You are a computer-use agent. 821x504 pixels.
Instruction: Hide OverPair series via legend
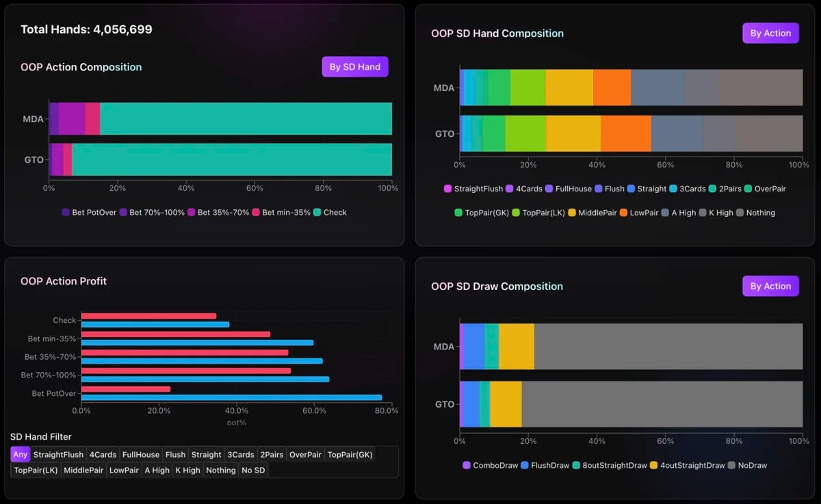[x=748, y=189]
